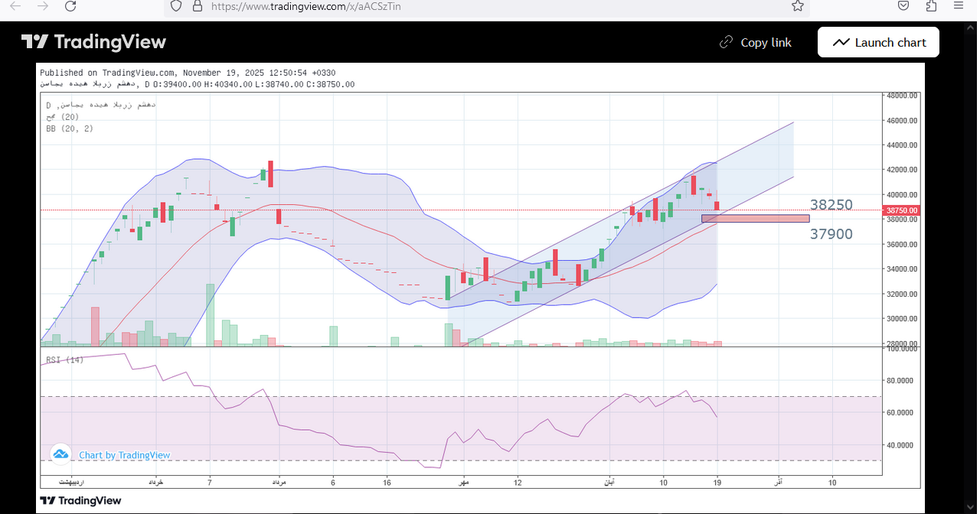The image size is (980, 514).
Task: Click the browser forward arrow
Action: point(43,6)
